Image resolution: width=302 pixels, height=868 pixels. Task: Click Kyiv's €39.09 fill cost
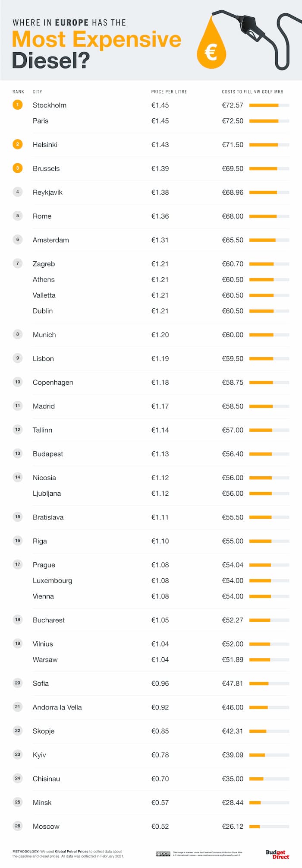pyautogui.click(x=233, y=755)
